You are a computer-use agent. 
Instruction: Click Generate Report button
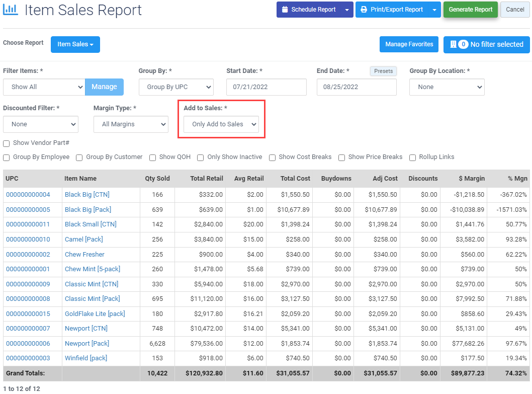click(x=470, y=10)
